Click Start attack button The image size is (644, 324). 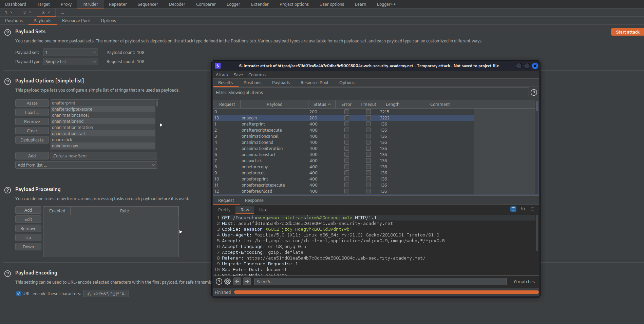coord(627,32)
